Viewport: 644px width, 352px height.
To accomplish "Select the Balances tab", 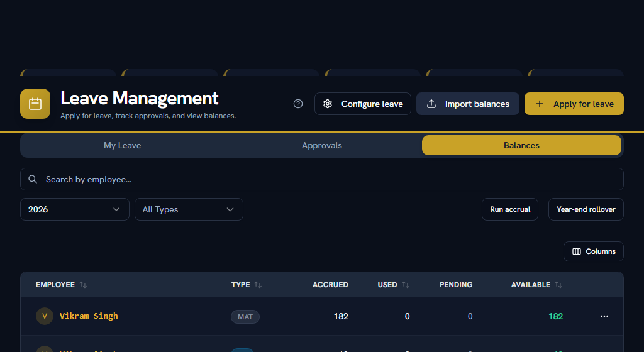I will click(x=521, y=145).
